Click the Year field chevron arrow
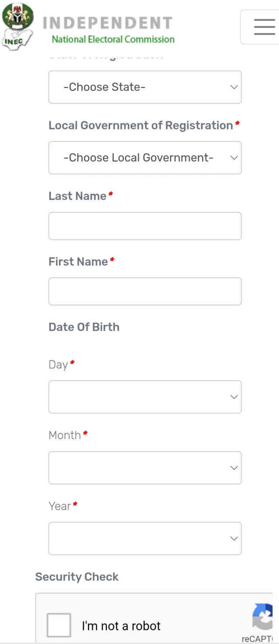Image resolution: width=279 pixels, height=644 pixels. click(x=234, y=539)
